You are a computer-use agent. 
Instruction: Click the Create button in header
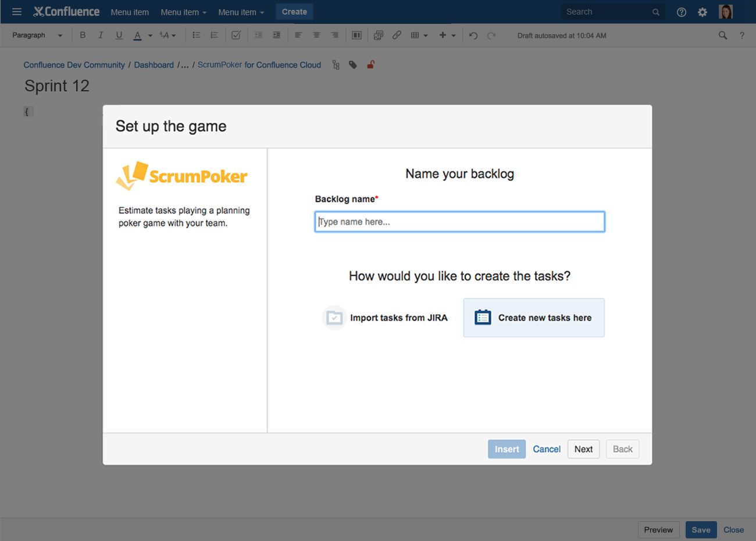pos(294,12)
